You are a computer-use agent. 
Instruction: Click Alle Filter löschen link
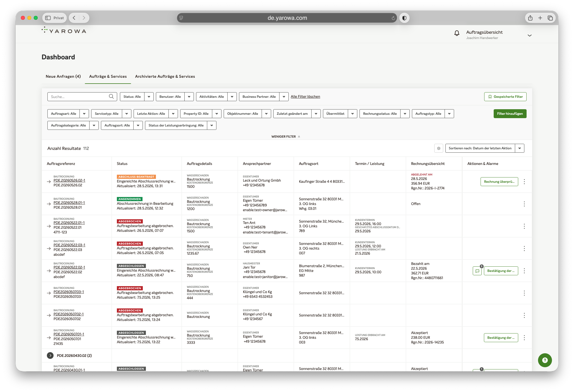coord(305,97)
